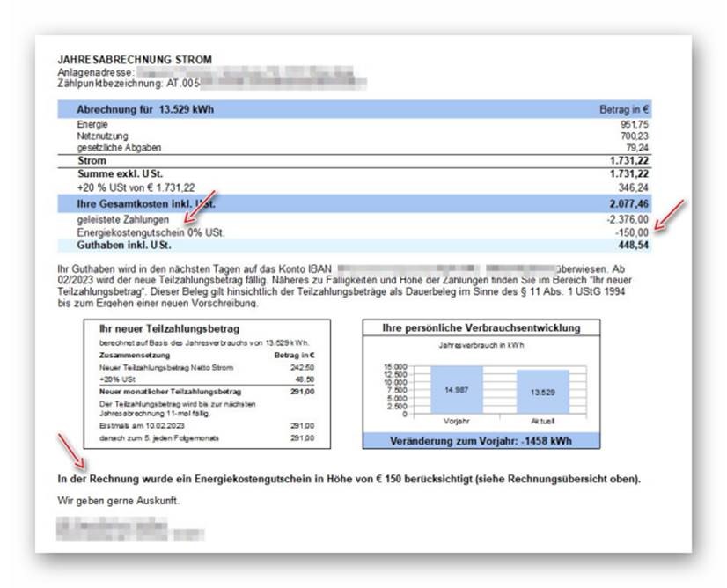Click "Ihre persönliche Verbrauchsentwicklung" chart heading
Screen dimensions: 727x588
[481, 327]
